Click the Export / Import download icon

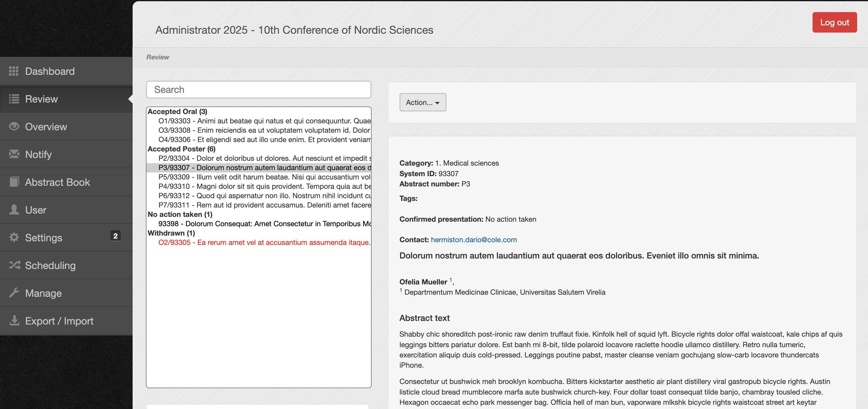coord(14,320)
